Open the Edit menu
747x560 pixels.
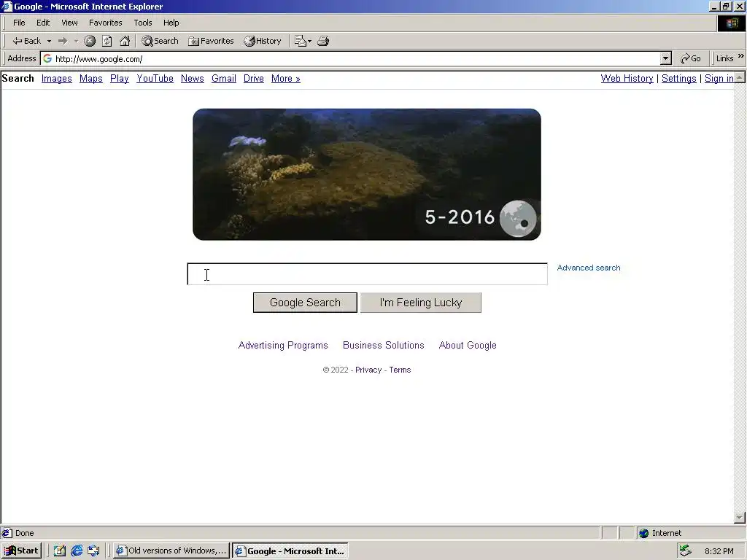43,23
